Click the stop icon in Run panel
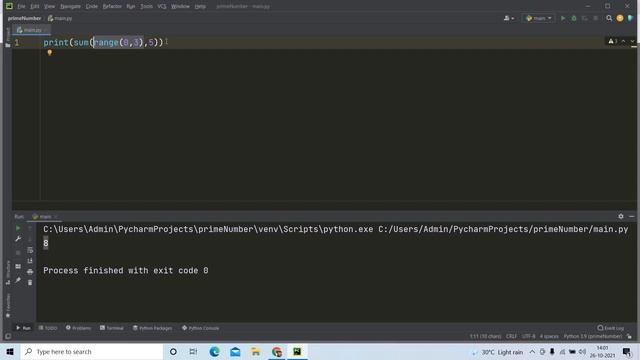 point(18,253)
